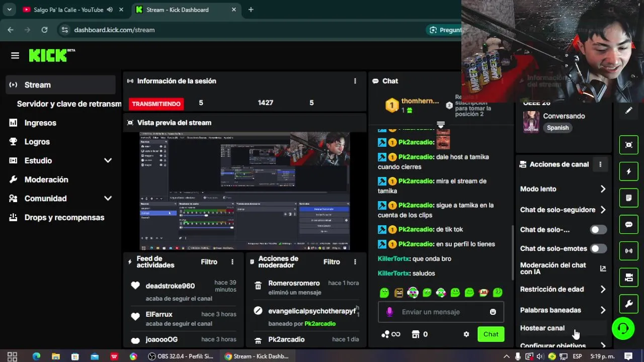
Task: Click the green Pk2arcadio link under baneado por
Action: point(320,324)
